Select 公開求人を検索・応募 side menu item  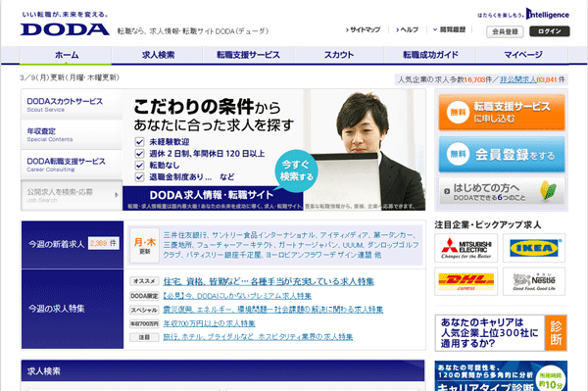72,195
